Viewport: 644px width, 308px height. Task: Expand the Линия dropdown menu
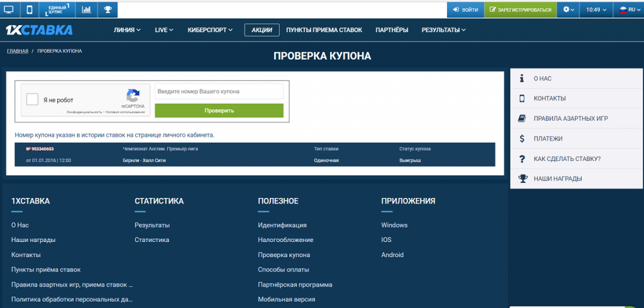[127, 30]
